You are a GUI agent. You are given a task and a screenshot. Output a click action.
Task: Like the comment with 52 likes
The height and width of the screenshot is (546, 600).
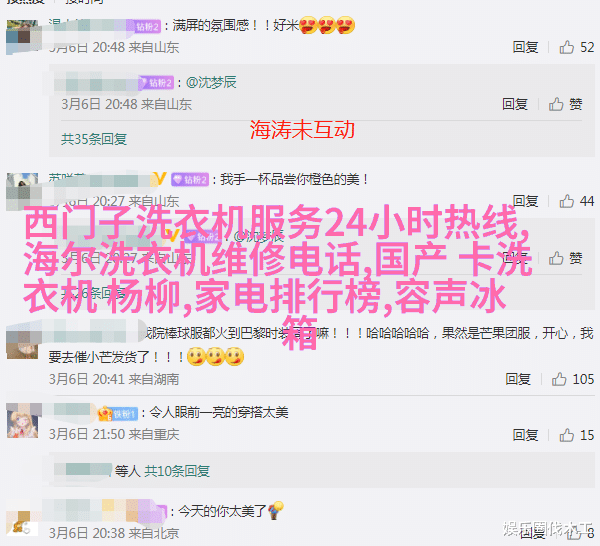(x=567, y=47)
